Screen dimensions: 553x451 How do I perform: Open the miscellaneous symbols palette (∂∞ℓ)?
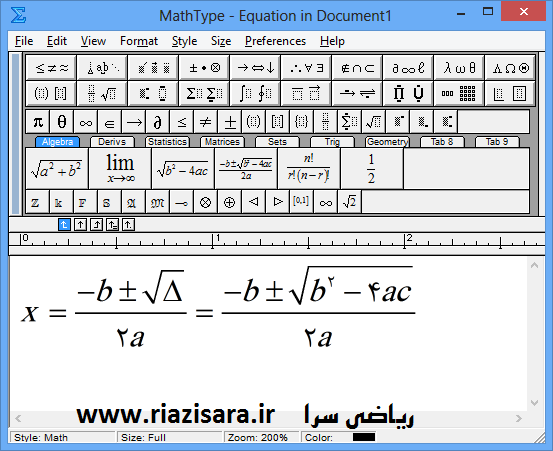coord(408,67)
